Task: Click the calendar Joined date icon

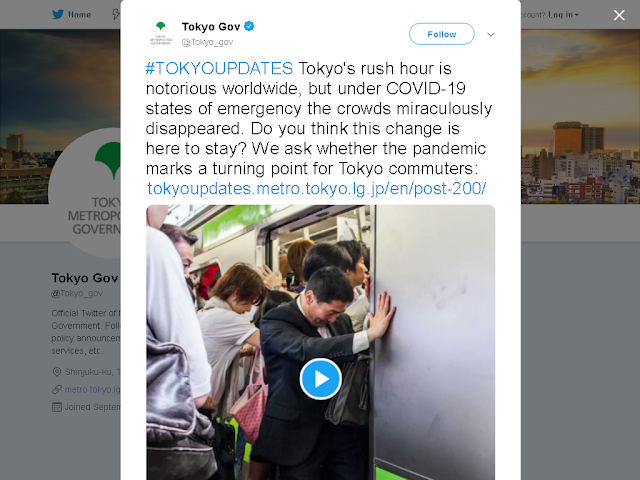Action: click(x=57, y=407)
